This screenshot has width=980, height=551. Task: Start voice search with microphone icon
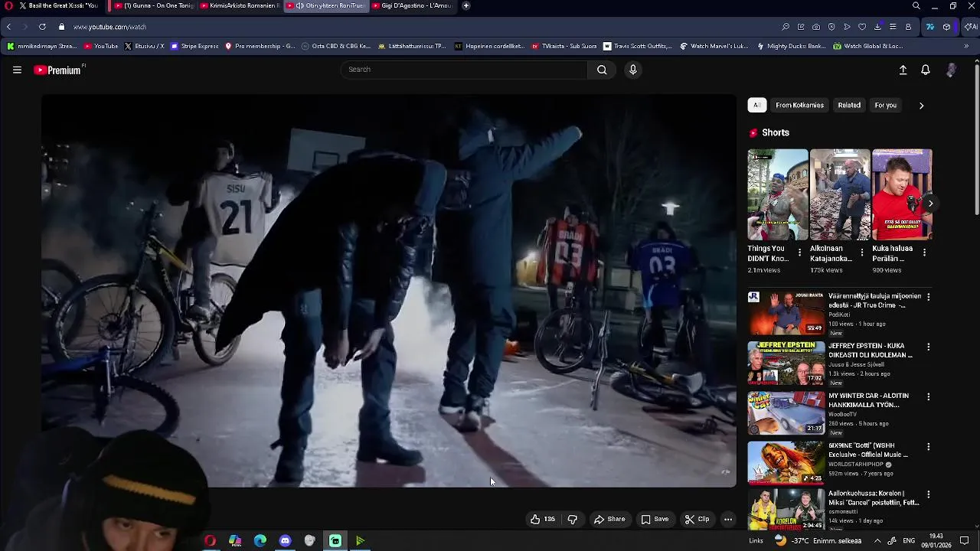[x=632, y=70]
